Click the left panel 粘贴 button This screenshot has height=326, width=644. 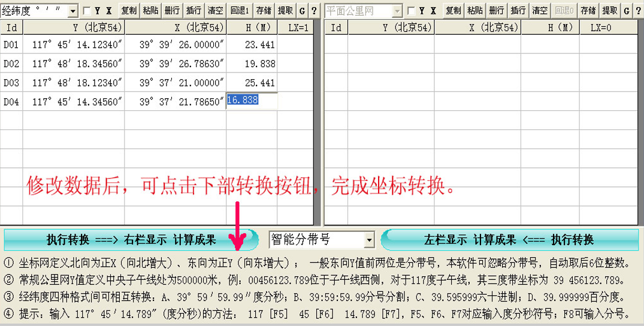(151, 11)
